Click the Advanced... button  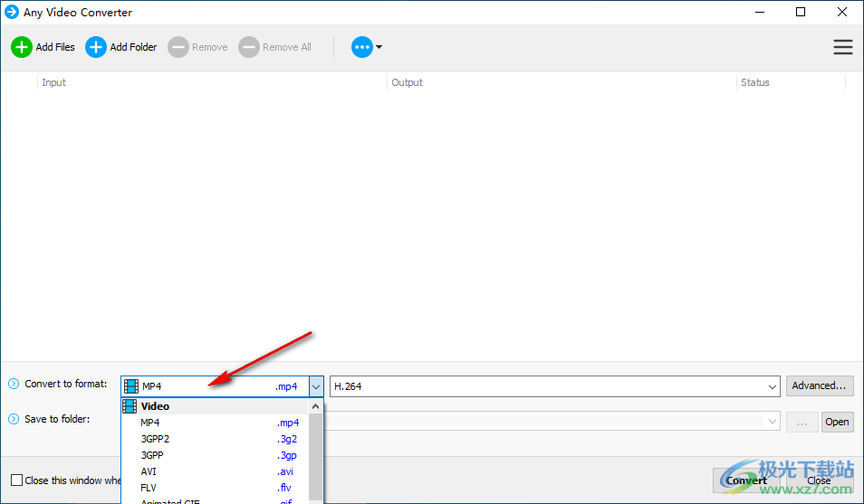point(820,386)
